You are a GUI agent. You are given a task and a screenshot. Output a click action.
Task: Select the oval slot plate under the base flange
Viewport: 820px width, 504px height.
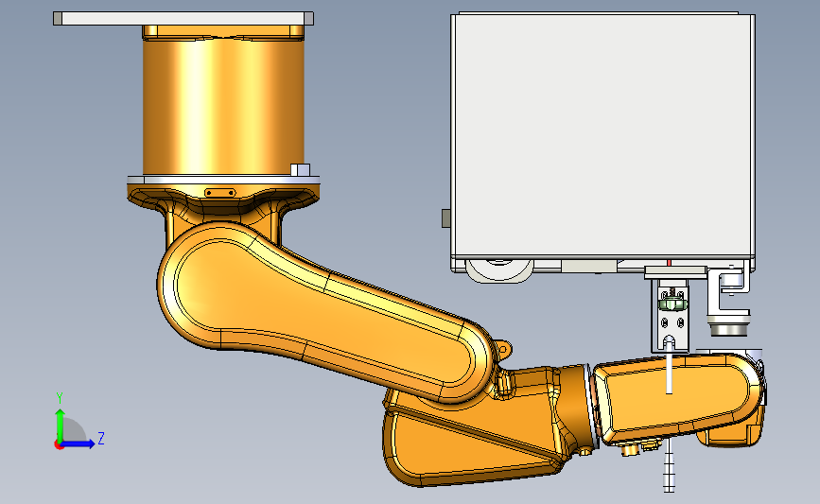(x=220, y=193)
